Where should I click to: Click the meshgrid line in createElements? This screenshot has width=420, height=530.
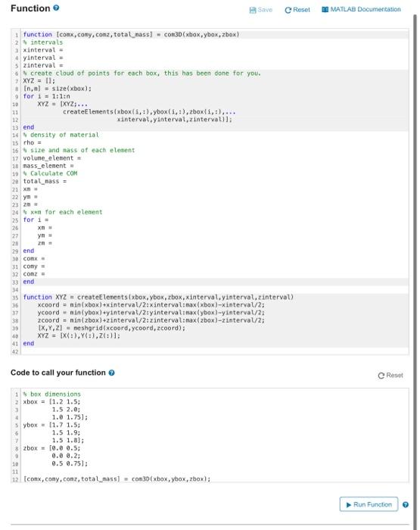click(x=111, y=328)
